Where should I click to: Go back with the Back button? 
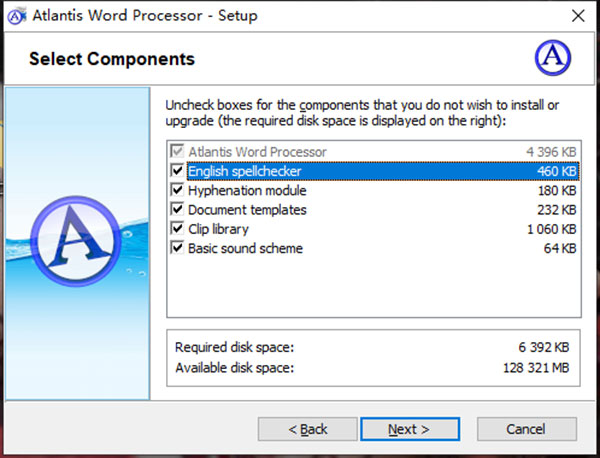(x=308, y=429)
